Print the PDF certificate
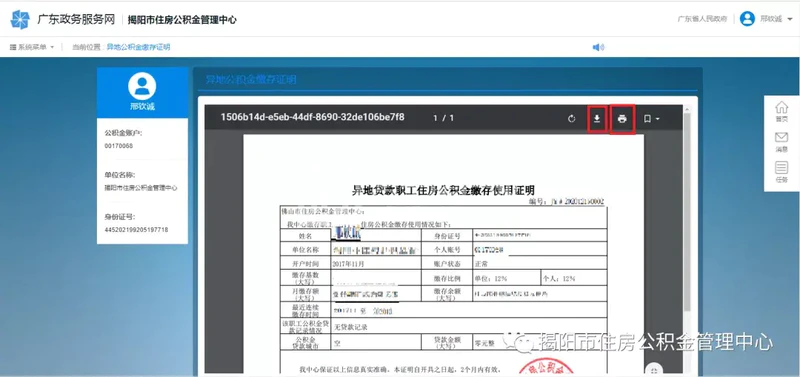 [622, 119]
